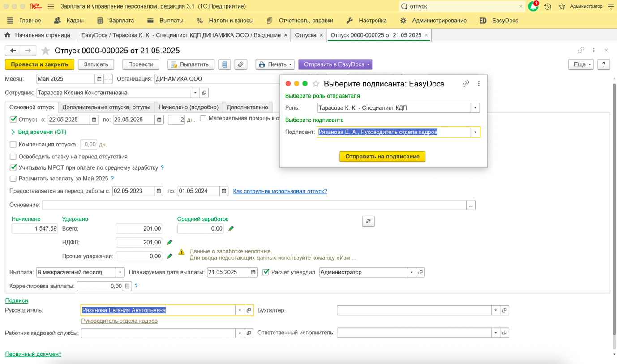The width and height of the screenshot is (617, 364).
Task: Click green pencil next to НДФЛ field
Action: [170, 242]
